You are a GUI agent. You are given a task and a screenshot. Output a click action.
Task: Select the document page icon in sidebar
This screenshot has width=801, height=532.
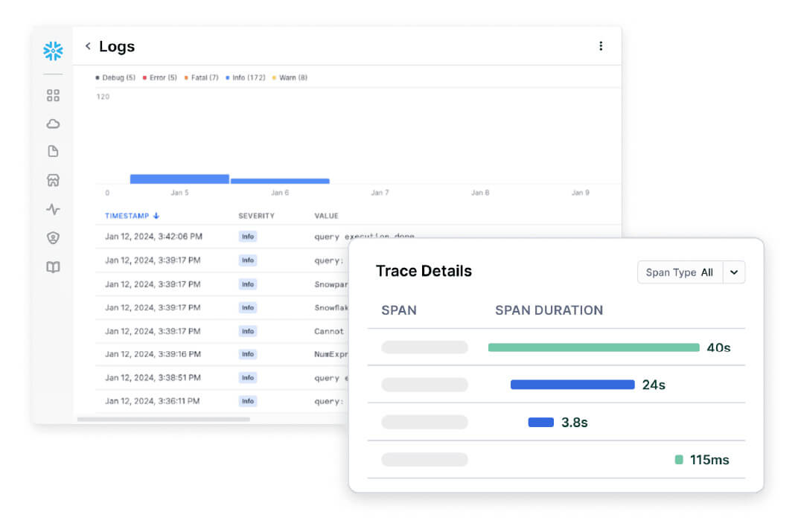click(53, 152)
